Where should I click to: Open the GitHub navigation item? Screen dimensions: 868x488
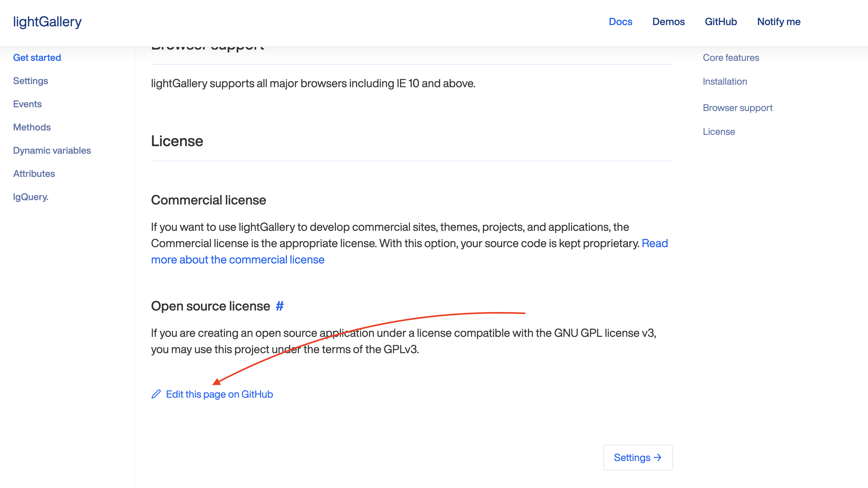[721, 22]
